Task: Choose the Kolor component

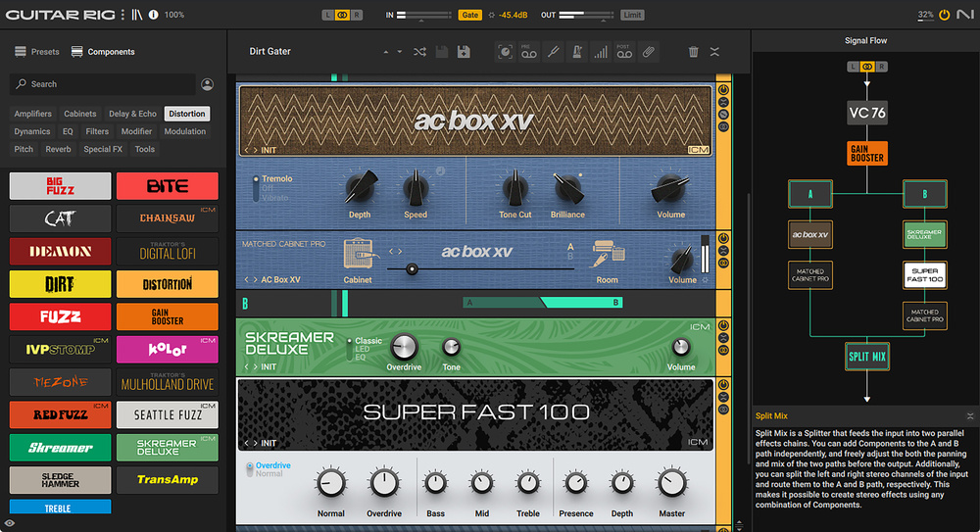Action: [168, 350]
